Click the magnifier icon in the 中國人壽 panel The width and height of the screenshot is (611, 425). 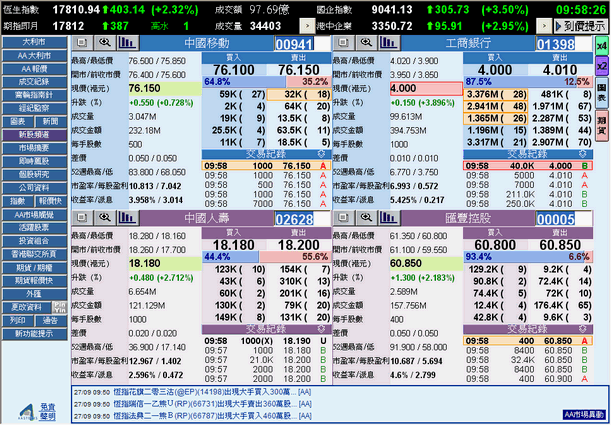pyautogui.click(x=105, y=218)
